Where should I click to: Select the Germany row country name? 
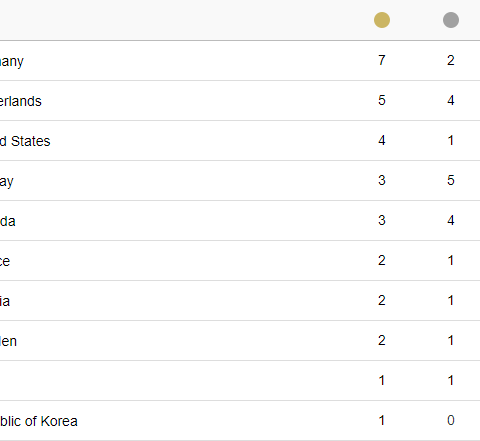(x=12, y=61)
